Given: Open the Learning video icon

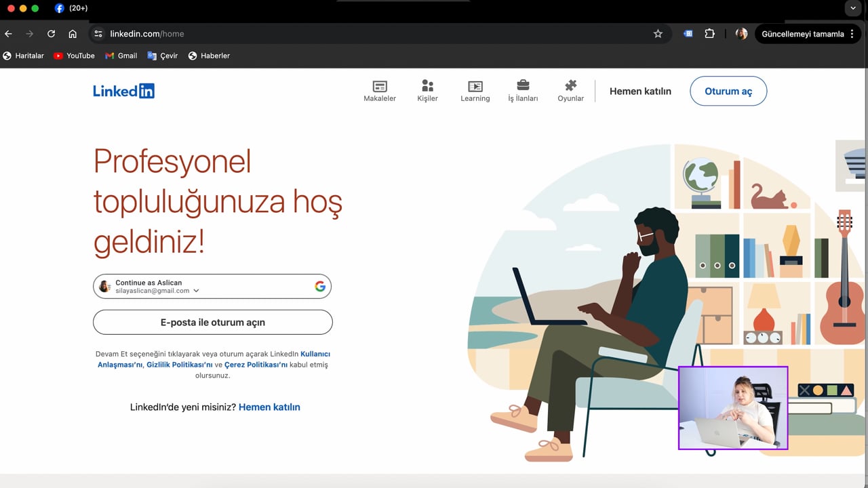Looking at the screenshot, I should point(475,86).
